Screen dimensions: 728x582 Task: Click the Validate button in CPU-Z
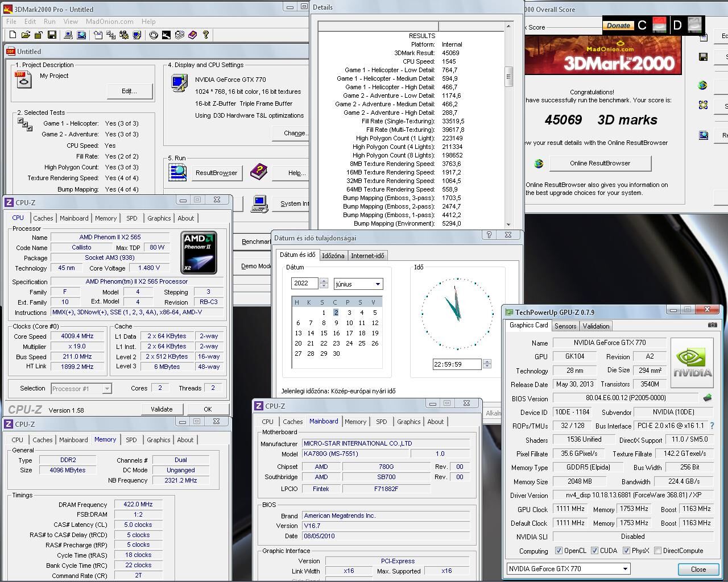click(x=162, y=409)
